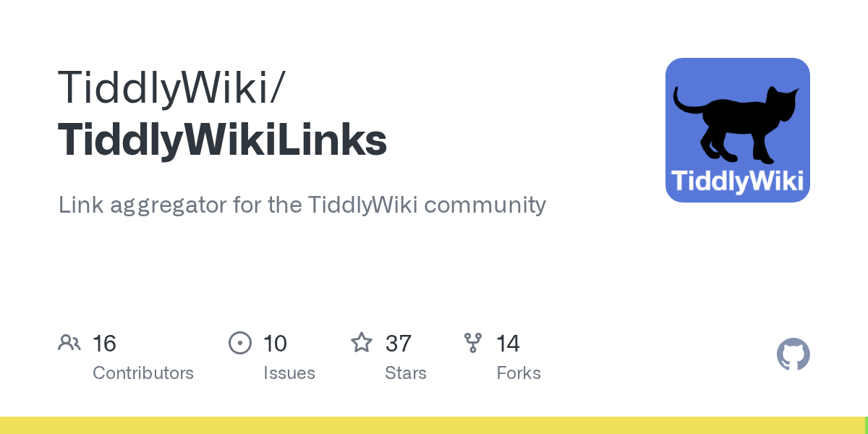The width and height of the screenshot is (868, 434).
Task: Open the Forks label
Action: coord(519,373)
